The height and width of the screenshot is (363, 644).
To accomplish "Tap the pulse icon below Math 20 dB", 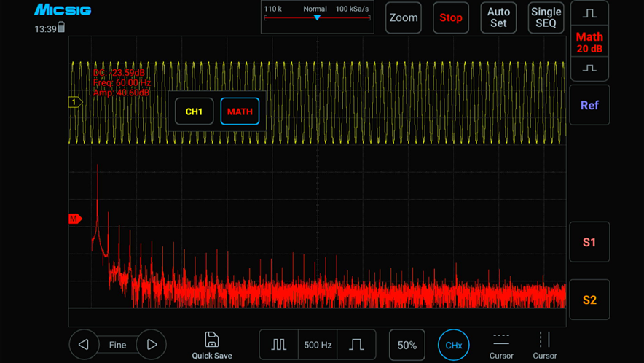I will [589, 68].
